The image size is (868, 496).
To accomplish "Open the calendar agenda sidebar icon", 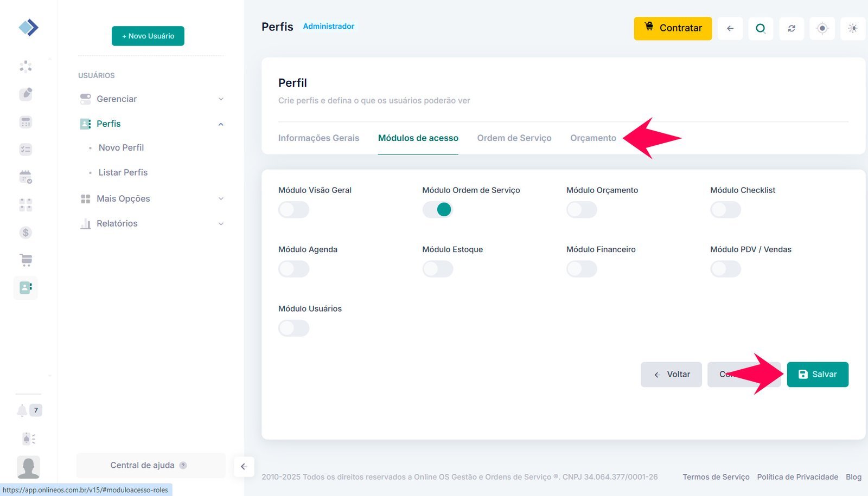I will (25, 177).
